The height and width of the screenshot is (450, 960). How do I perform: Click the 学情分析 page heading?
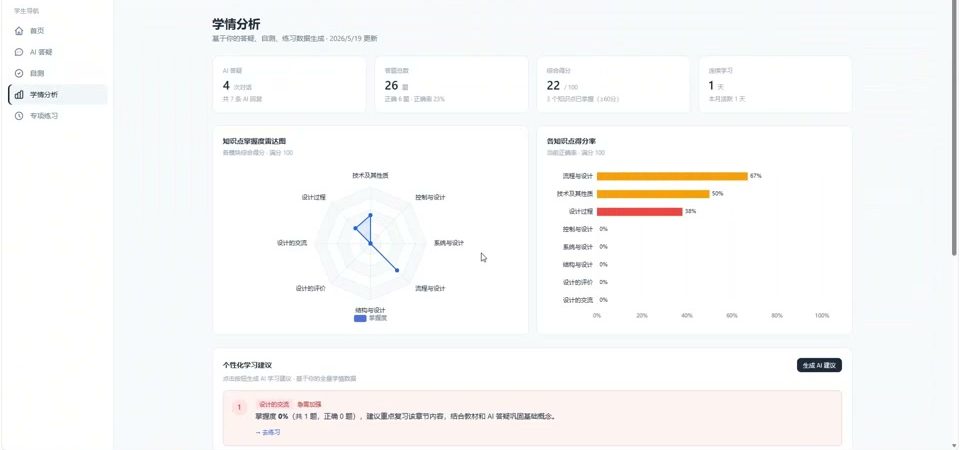[236, 24]
